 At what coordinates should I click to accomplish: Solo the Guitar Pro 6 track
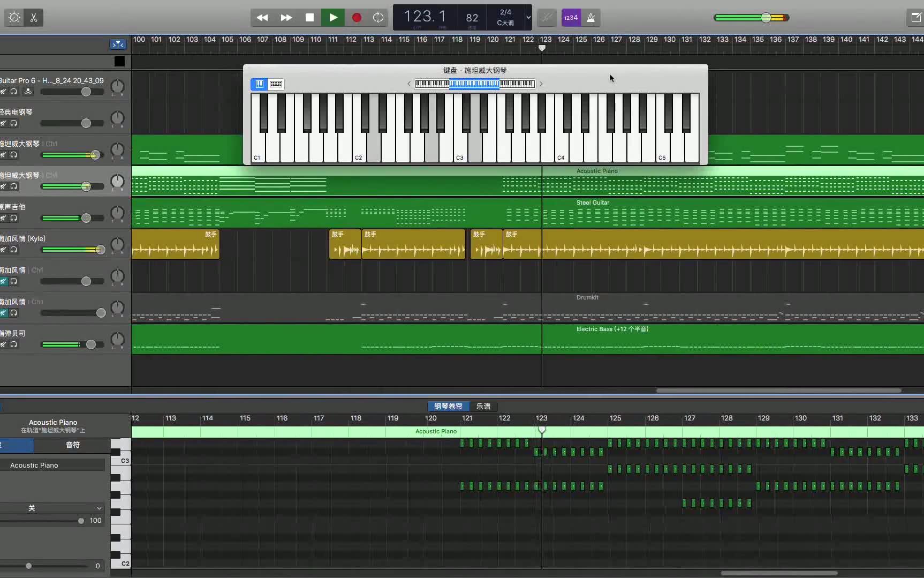[14, 92]
